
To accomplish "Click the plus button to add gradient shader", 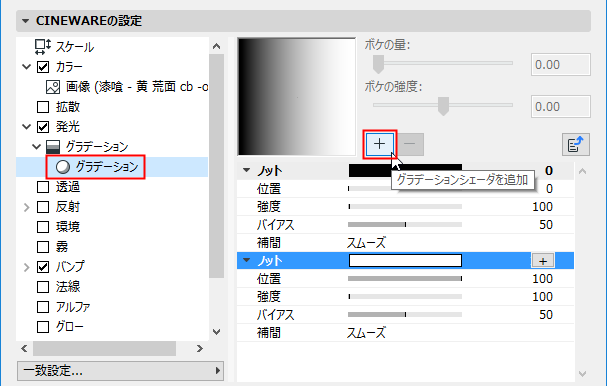I will click(x=380, y=144).
